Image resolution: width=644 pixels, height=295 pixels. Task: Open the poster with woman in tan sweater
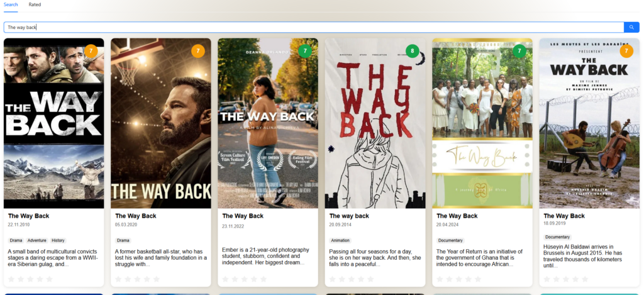[x=268, y=123]
